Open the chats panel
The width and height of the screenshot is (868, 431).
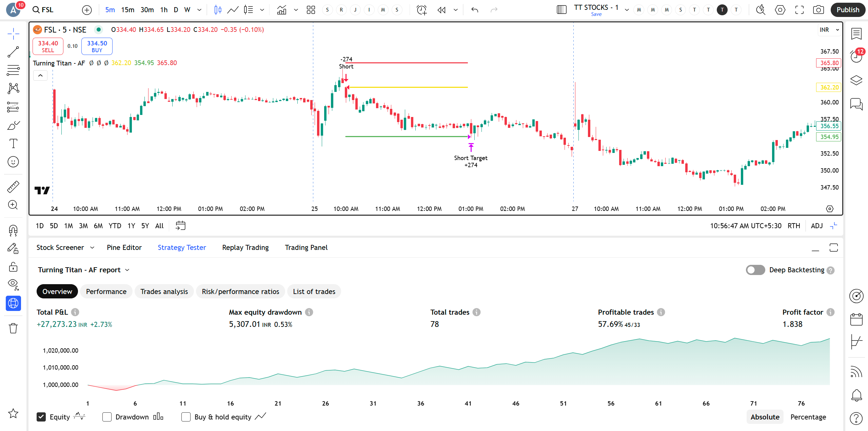tap(856, 104)
